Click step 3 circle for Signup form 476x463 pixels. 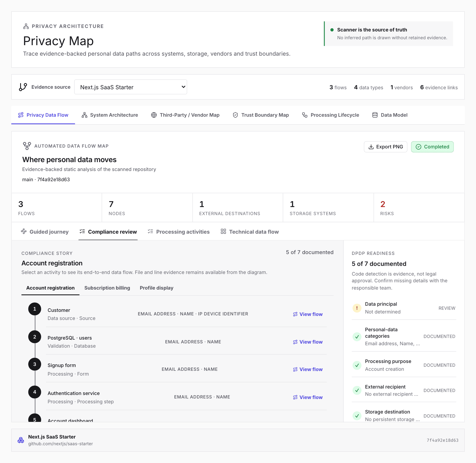(35, 364)
